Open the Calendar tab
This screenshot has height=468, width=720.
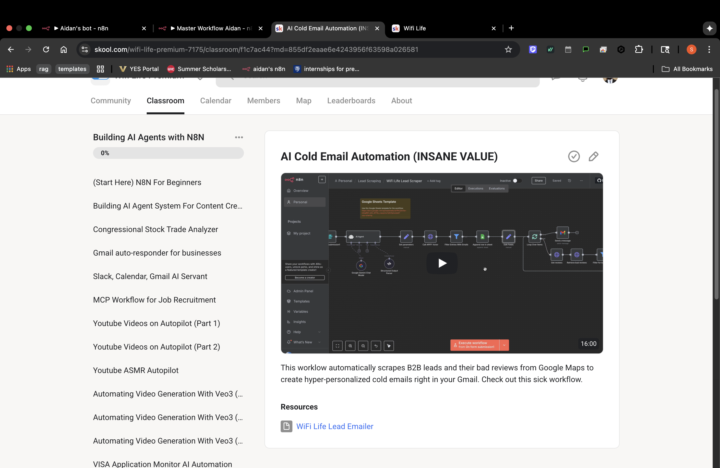pyautogui.click(x=215, y=101)
